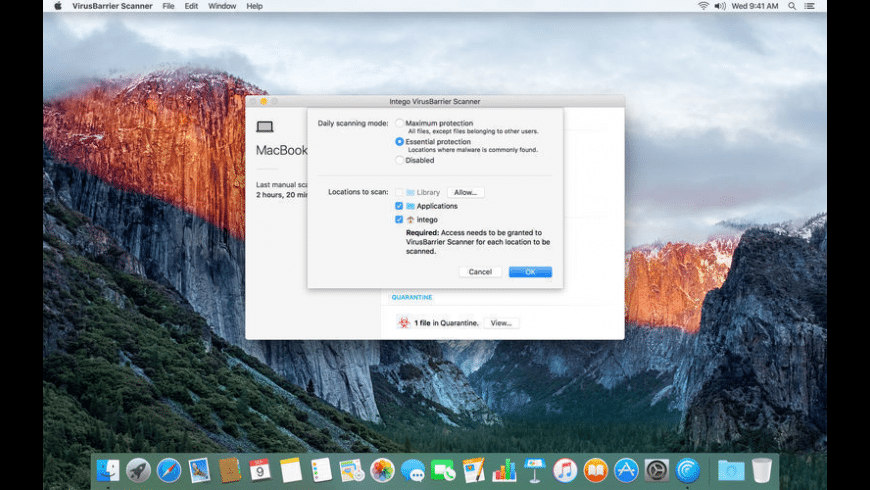Launch Safari from the dock
The image size is (870, 490).
169,471
